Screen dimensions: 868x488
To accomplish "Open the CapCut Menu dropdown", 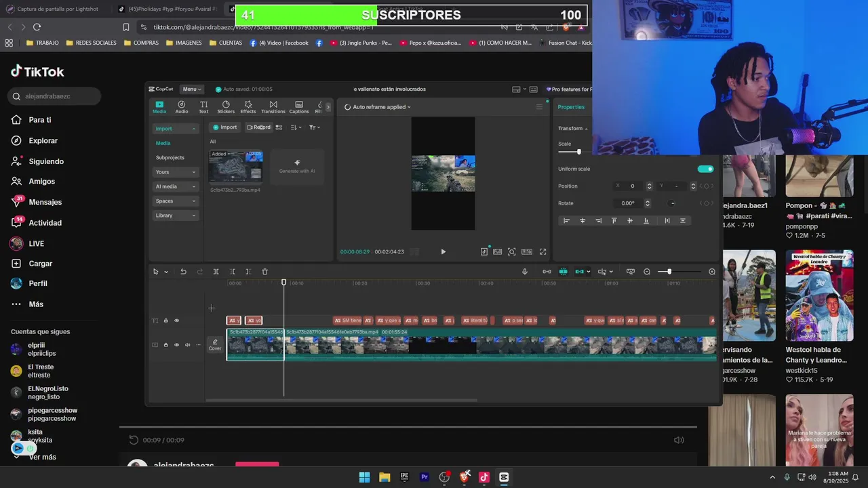I will coord(192,89).
